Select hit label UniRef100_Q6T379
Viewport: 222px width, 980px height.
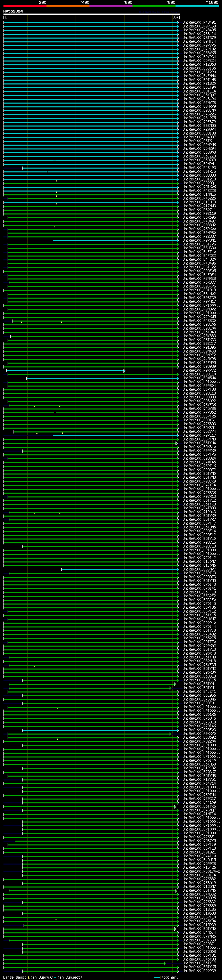coord(199,38)
